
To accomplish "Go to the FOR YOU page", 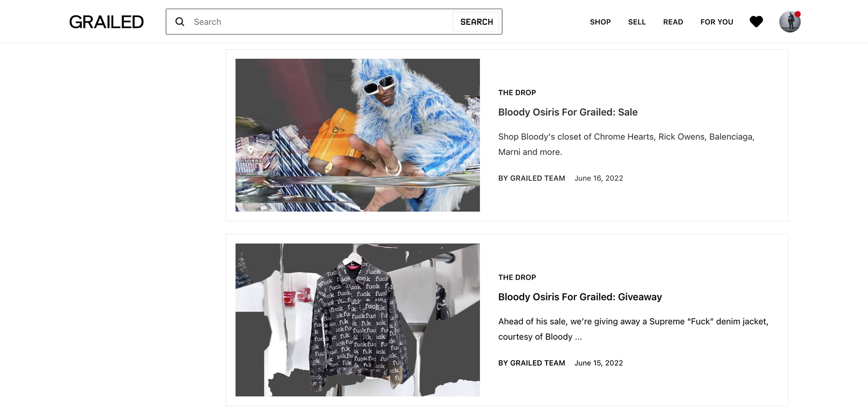I will (x=717, y=22).
